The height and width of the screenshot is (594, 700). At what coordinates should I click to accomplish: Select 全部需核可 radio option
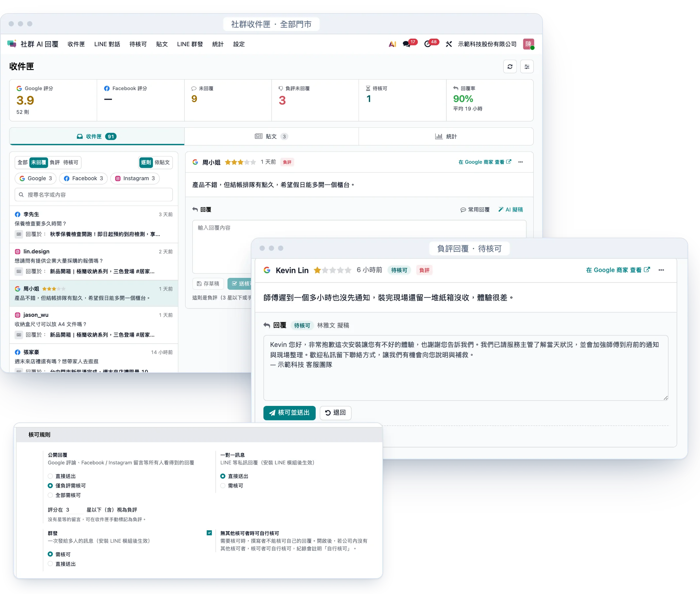click(50, 495)
